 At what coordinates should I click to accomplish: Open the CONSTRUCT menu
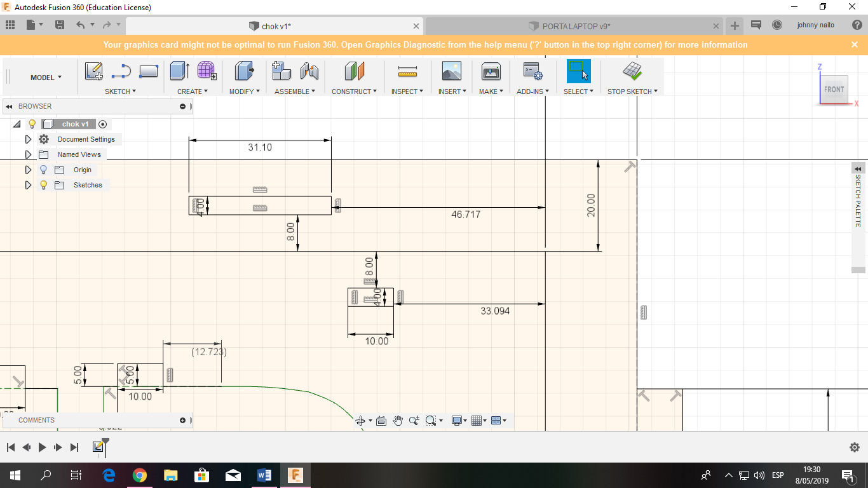(354, 91)
